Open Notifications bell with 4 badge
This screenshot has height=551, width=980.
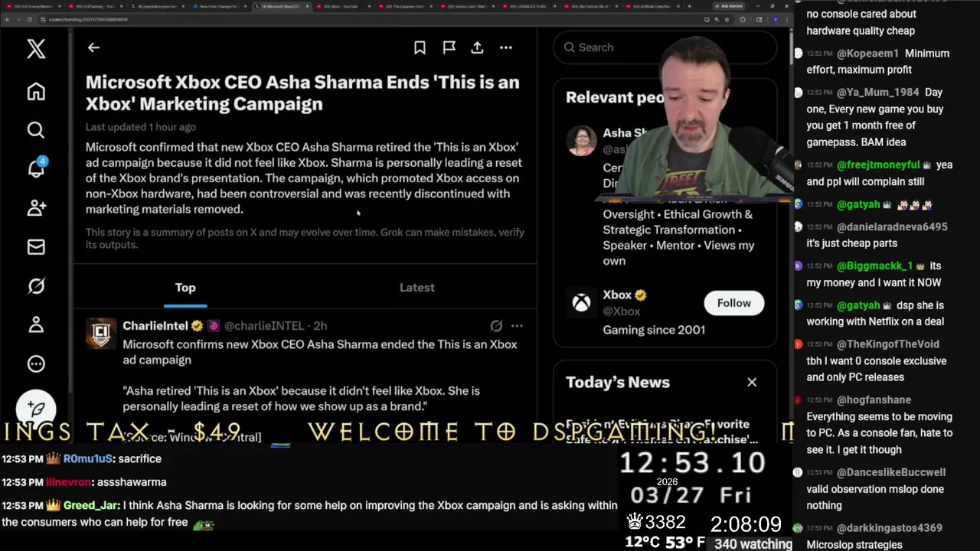tap(37, 168)
